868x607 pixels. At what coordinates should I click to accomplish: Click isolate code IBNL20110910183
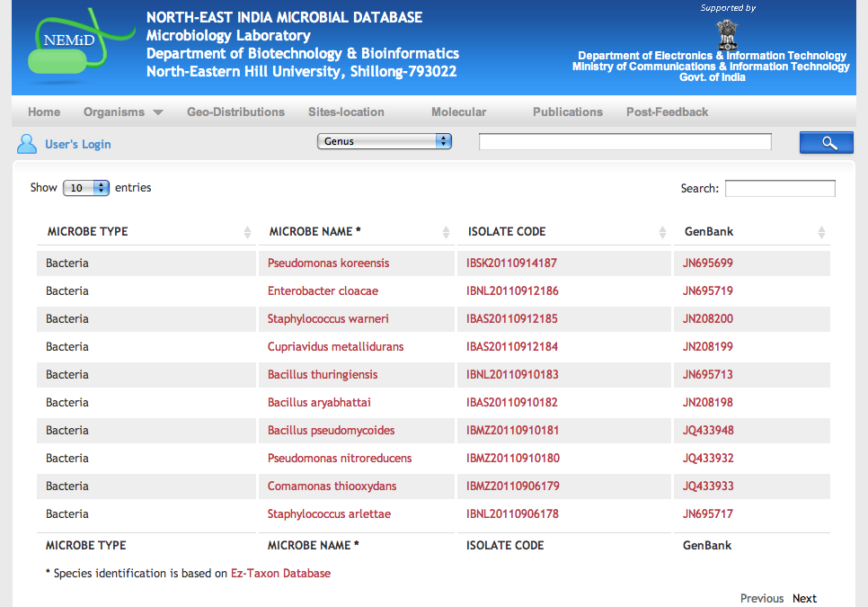(x=512, y=374)
